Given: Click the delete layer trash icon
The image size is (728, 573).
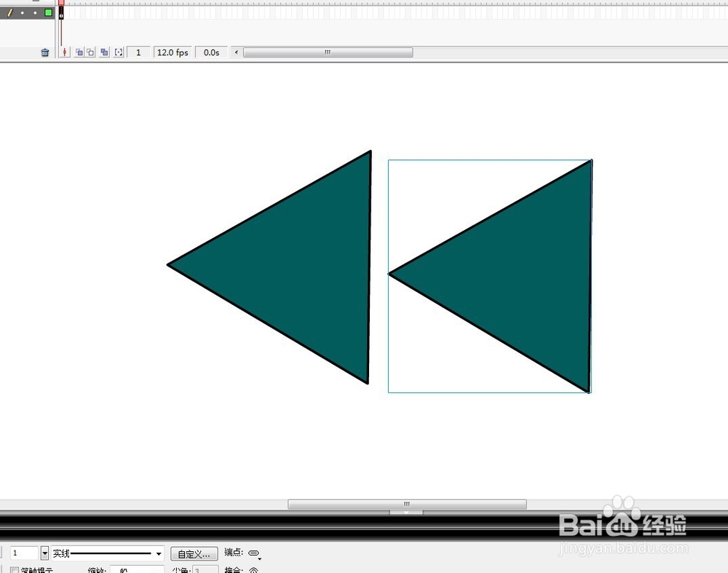Looking at the screenshot, I should (45, 52).
